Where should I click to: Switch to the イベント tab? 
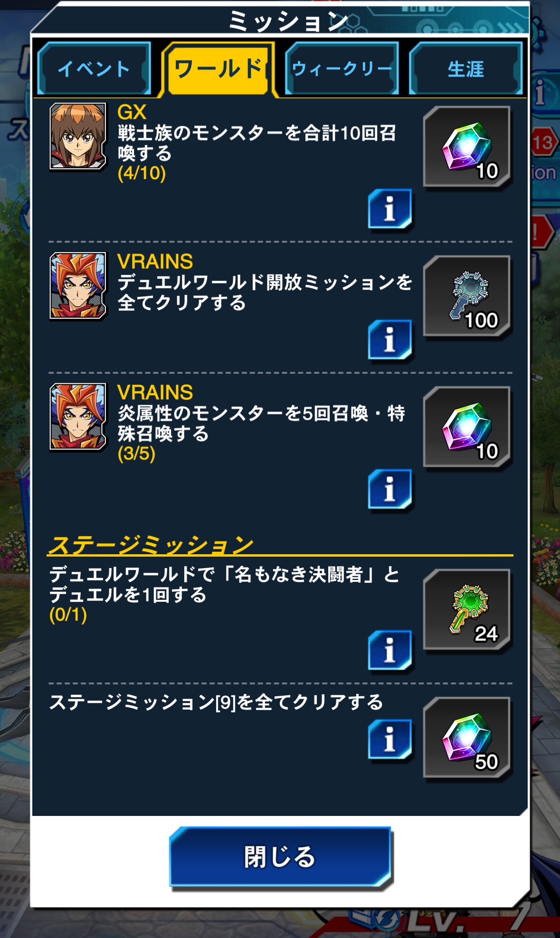tap(94, 69)
